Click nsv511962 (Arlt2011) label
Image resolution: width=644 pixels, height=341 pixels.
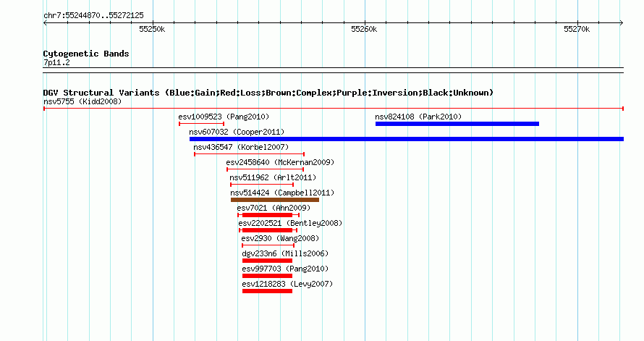coord(273,177)
